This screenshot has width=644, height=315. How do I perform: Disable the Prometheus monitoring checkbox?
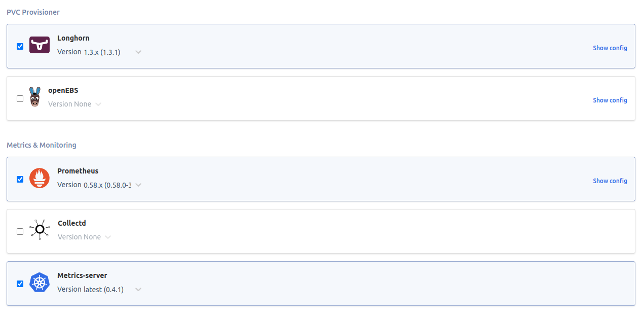coord(20,179)
